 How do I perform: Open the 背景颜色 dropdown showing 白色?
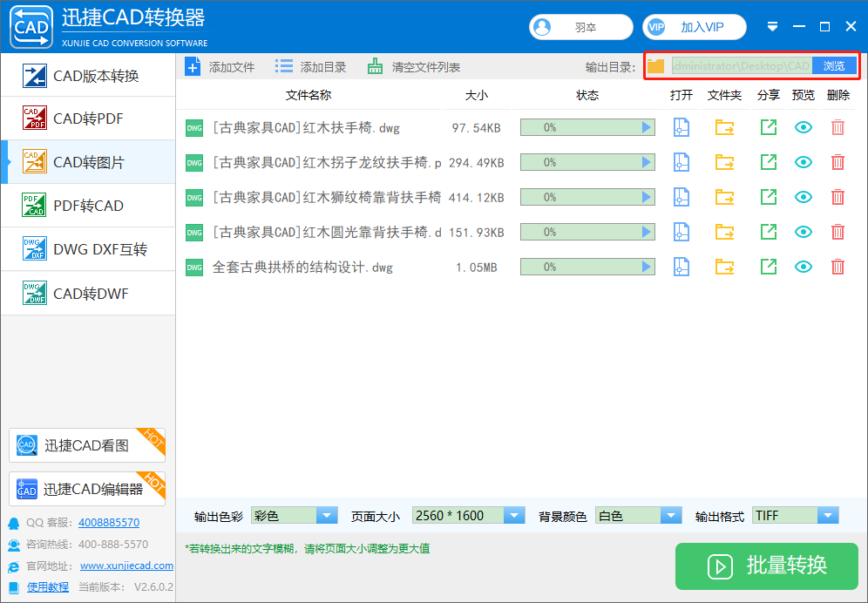[671, 515]
